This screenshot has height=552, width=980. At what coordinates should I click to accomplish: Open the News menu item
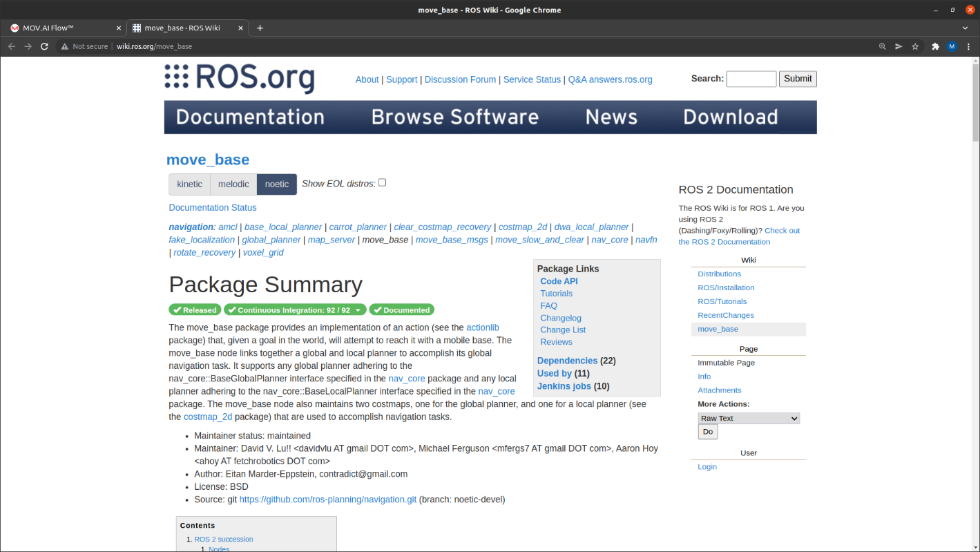(611, 117)
